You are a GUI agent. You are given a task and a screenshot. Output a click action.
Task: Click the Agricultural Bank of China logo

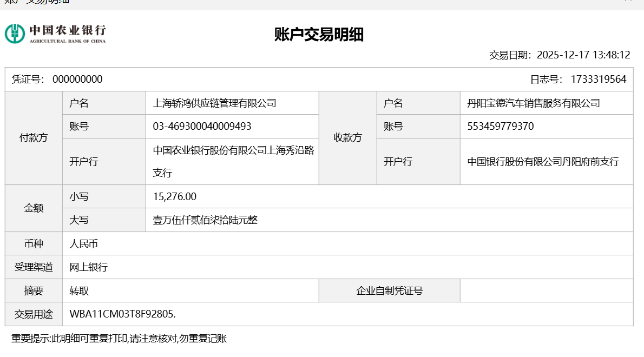click(x=55, y=34)
